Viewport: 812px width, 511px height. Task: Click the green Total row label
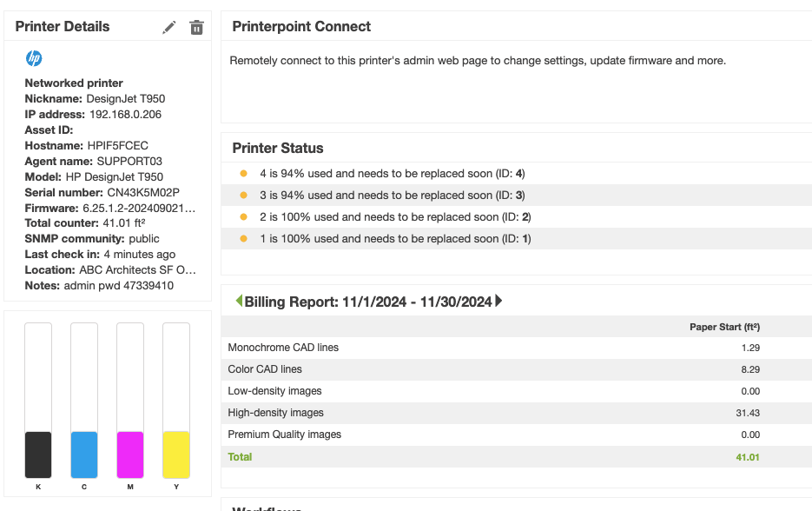click(x=240, y=456)
